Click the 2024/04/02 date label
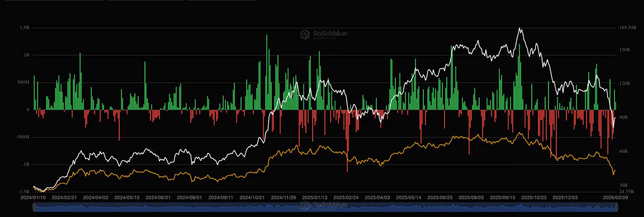644x217 pixels. (x=95, y=198)
